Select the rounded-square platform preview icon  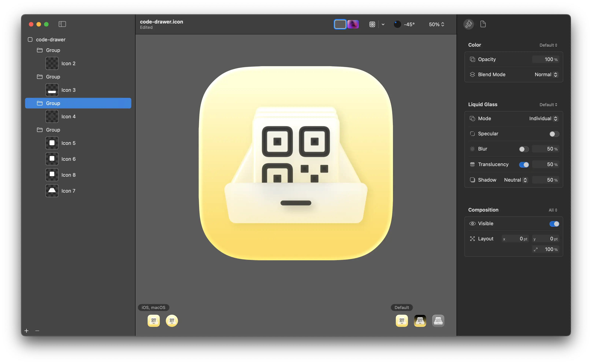[154, 321]
